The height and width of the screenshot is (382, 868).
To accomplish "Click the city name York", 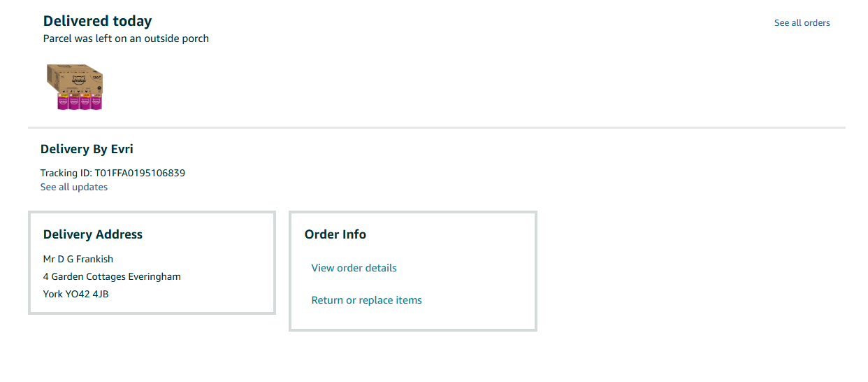I will (52, 294).
